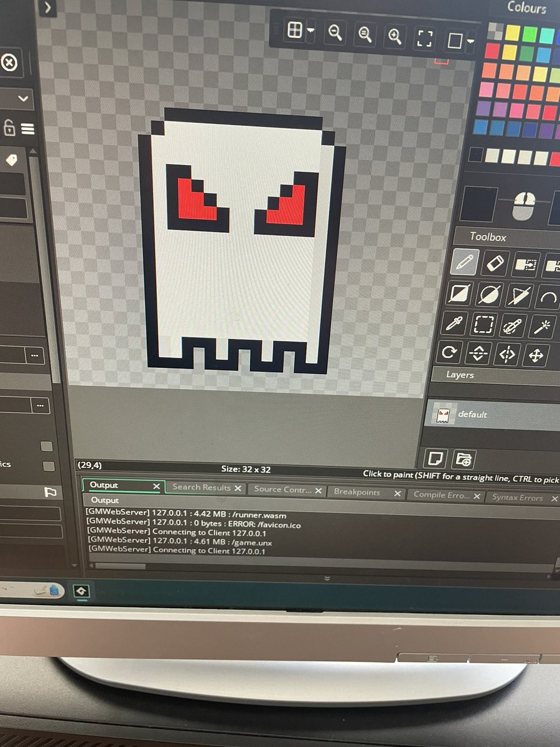Click the zoom out magnifier icon
Viewport: 560px width, 747px height.
point(335,34)
